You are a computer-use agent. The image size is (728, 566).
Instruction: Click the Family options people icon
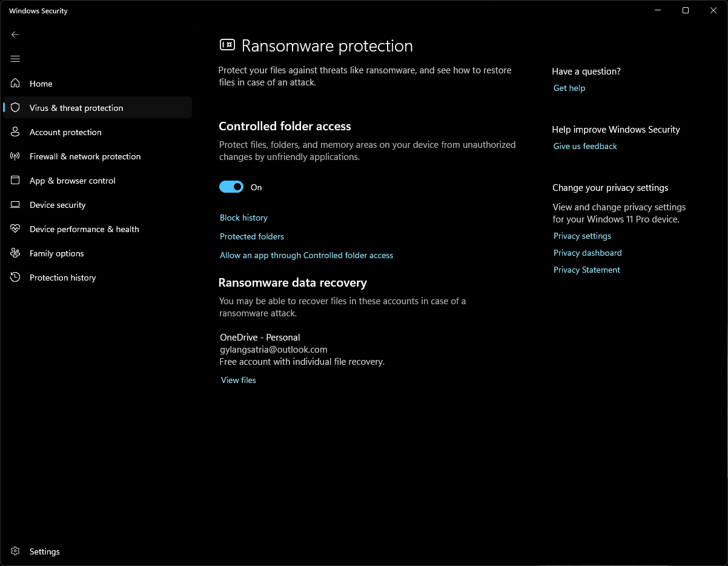(16, 253)
